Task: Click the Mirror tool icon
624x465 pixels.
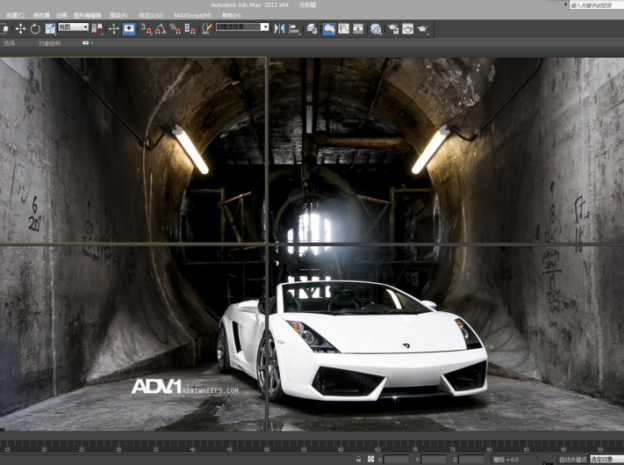Action: [280, 28]
